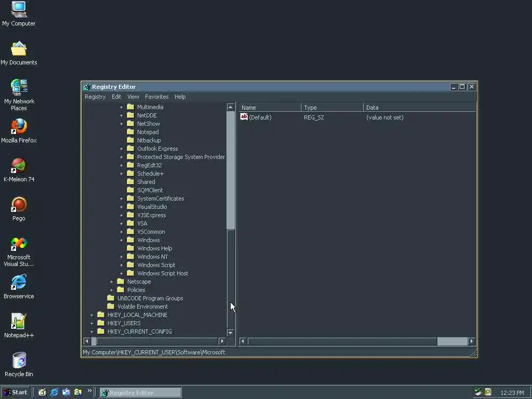Expand the Windows NT key
The image size is (532, 399).
tap(121, 257)
